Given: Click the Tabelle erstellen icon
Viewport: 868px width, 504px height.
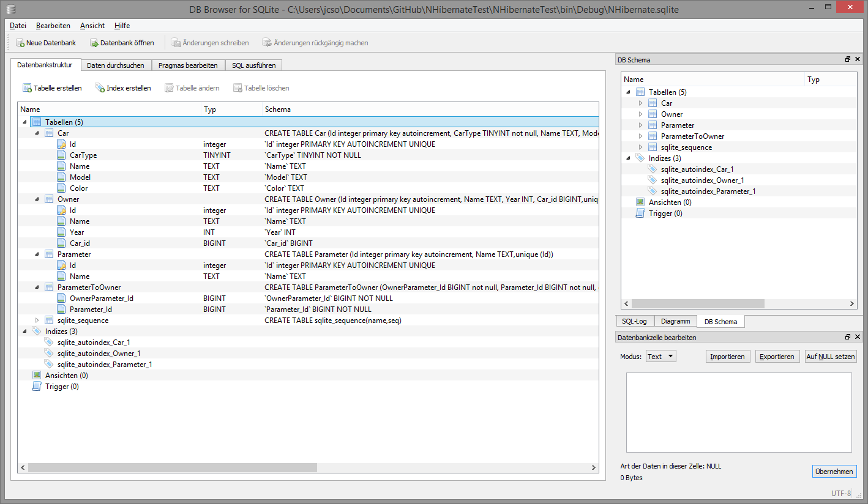Looking at the screenshot, I should coord(27,88).
